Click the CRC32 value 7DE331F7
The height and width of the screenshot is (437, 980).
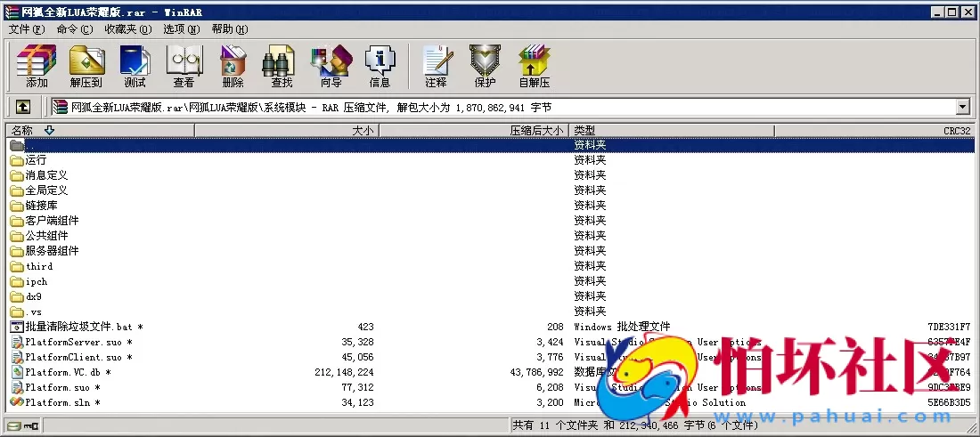(x=950, y=328)
